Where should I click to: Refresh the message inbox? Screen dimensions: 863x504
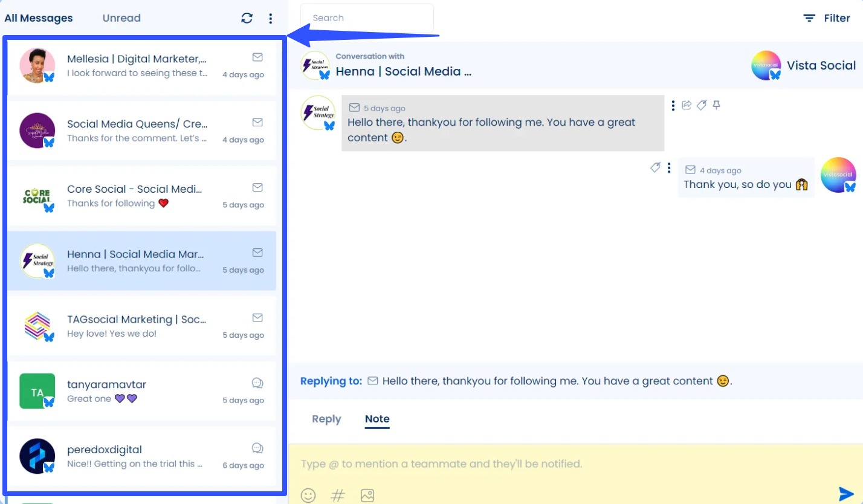pyautogui.click(x=247, y=18)
